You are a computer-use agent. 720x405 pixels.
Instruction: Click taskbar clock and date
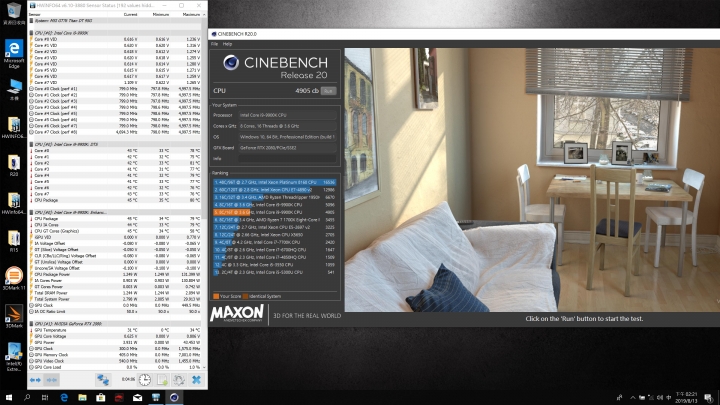[687, 398]
